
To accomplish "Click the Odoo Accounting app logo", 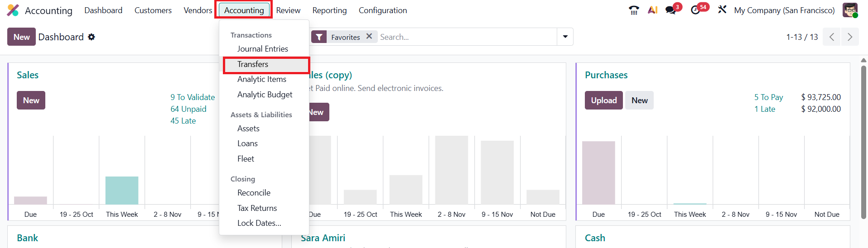I will (13, 10).
